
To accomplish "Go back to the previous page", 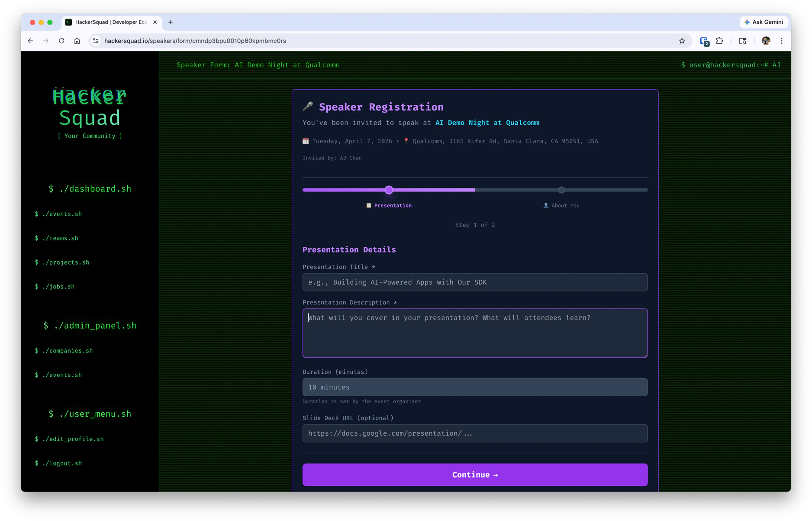I will (30, 41).
